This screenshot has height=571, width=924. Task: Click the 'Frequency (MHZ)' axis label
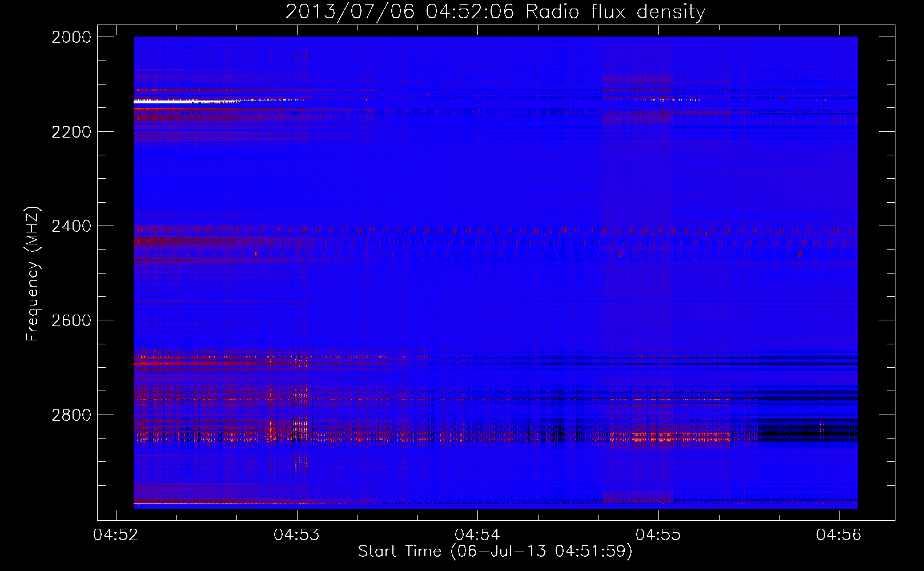coord(33,274)
